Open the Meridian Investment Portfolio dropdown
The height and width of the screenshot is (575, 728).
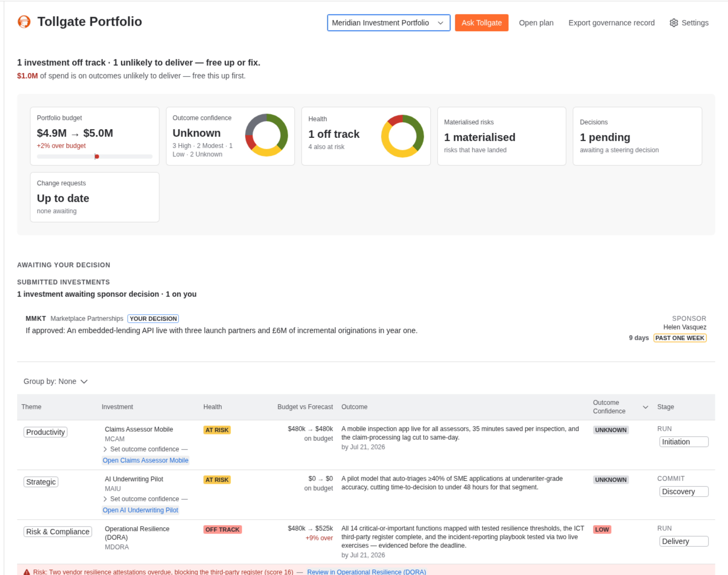coord(389,23)
